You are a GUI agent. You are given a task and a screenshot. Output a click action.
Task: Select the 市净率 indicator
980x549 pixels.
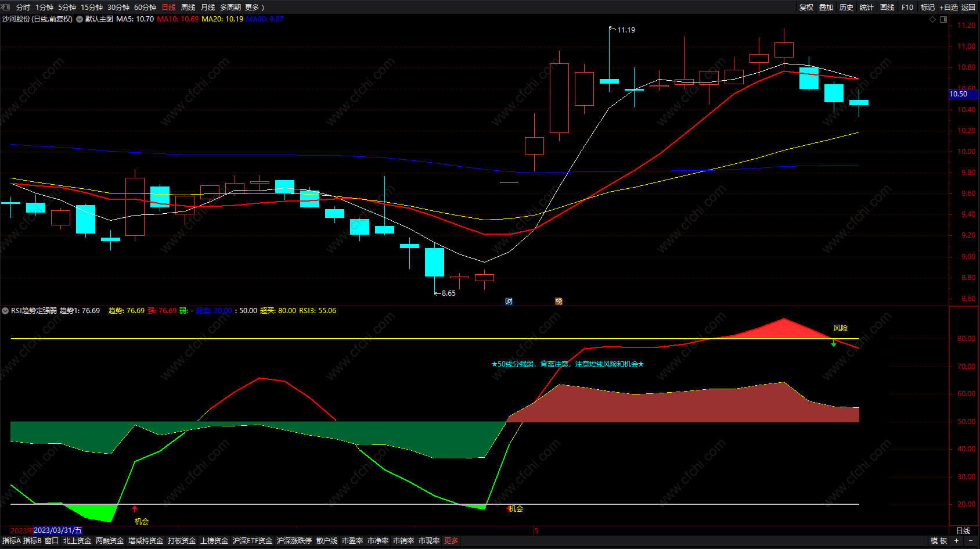[378, 541]
